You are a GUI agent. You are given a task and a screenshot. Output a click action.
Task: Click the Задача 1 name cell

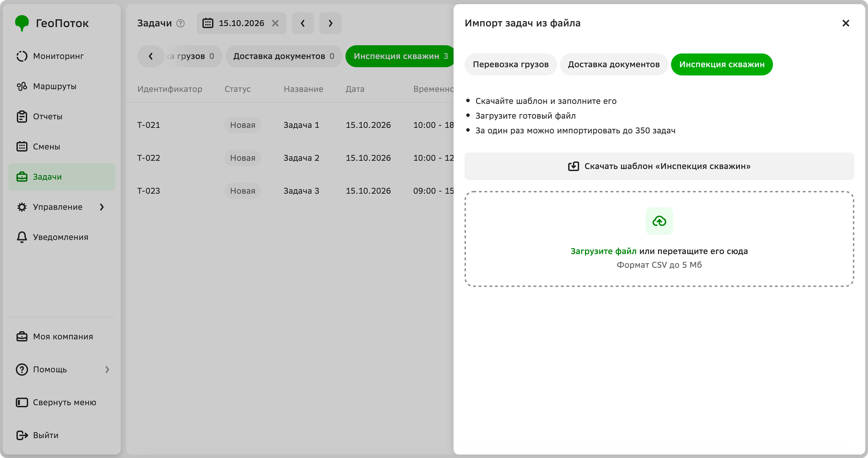tap(301, 125)
